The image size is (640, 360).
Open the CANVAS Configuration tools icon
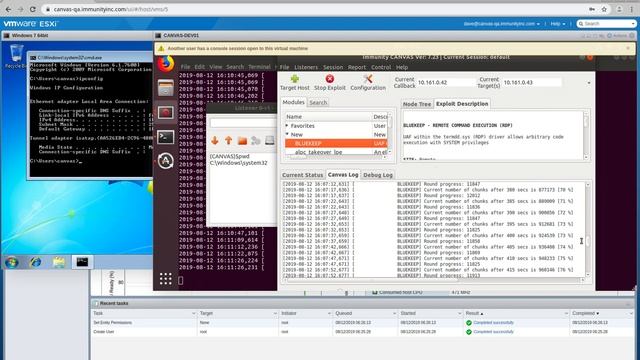point(368,79)
